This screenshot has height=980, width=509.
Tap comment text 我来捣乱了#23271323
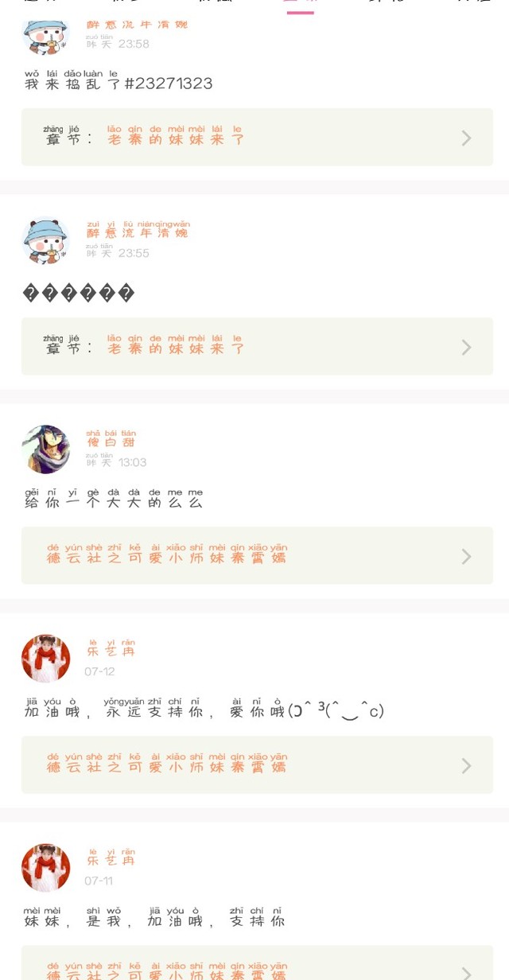119,80
